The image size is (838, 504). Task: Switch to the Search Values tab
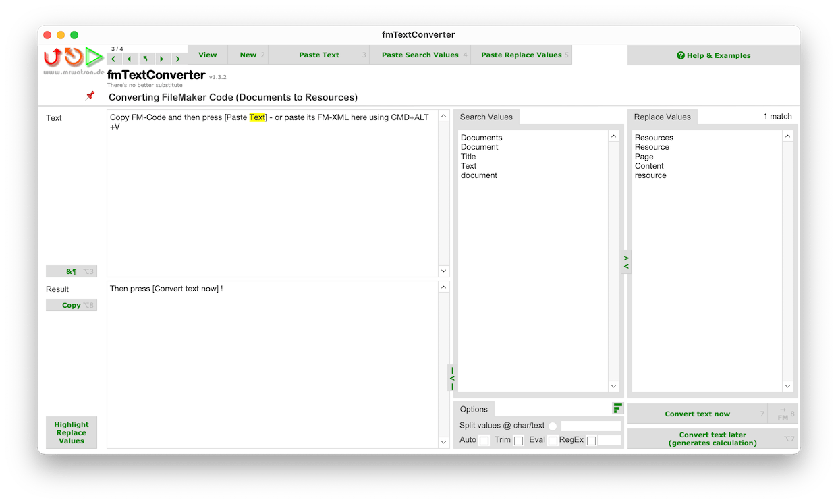[486, 117]
